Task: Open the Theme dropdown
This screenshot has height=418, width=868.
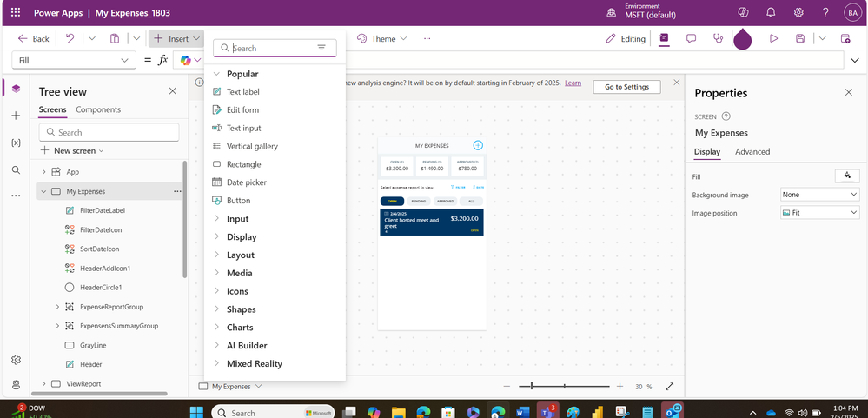Action: (382, 39)
